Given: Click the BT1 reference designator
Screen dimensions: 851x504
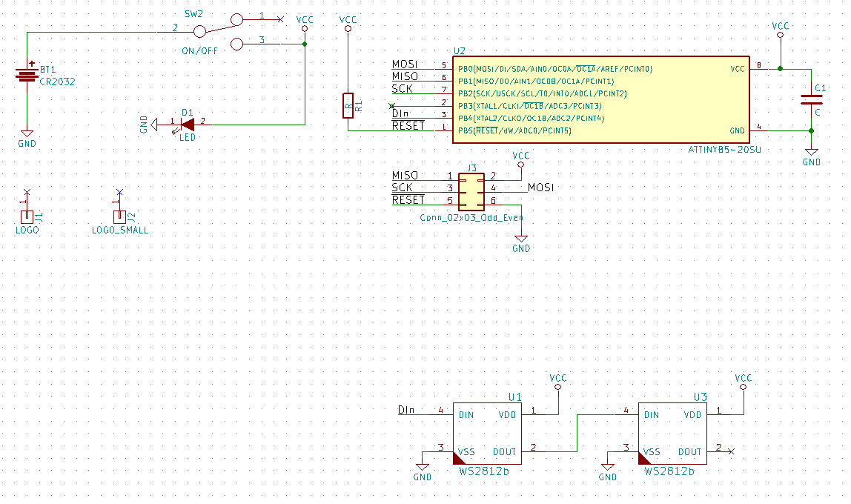Looking at the screenshot, I should (47, 70).
